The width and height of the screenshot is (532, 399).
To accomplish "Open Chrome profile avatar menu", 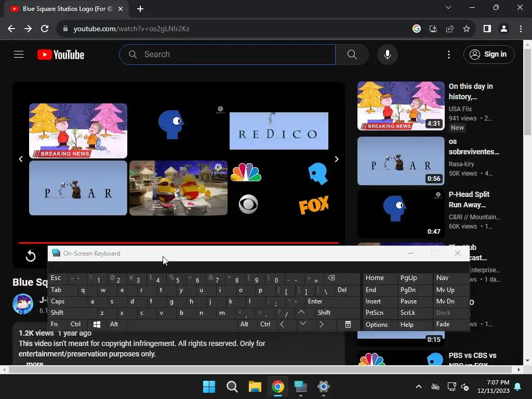I will (504, 29).
